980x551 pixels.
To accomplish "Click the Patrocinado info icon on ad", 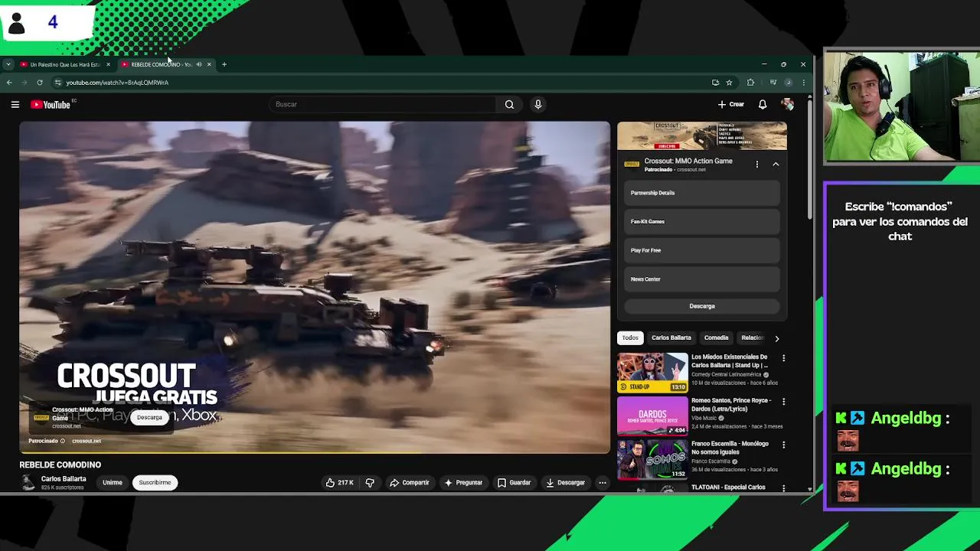I will [63, 441].
